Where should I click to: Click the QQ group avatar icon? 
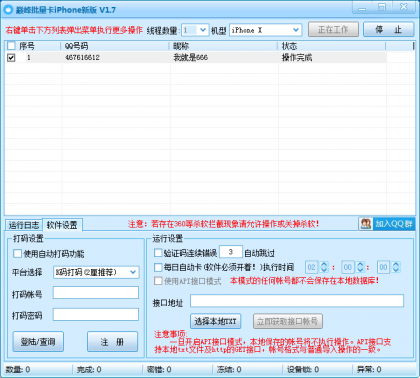(x=366, y=224)
